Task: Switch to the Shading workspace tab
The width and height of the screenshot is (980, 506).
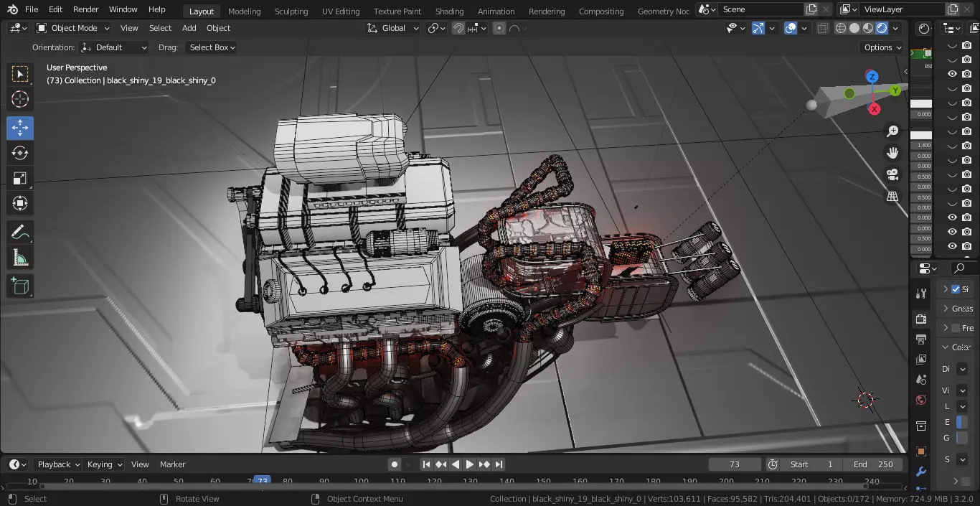Action: pyautogui.click(x=449, y=11)
